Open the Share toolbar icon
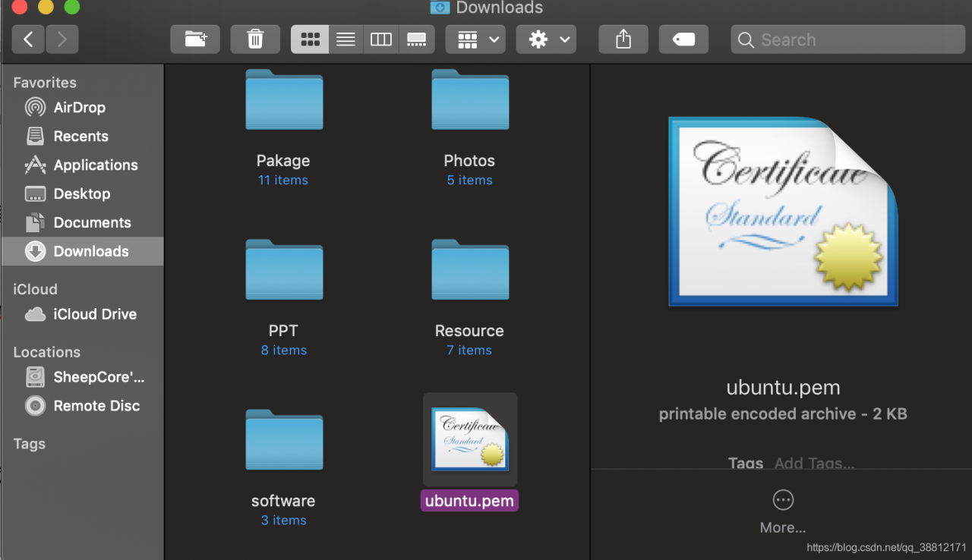Viewport: 972px width, 560px height. 623,39
